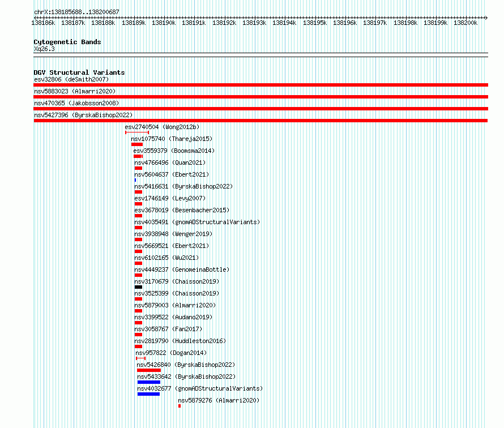Open nsv2819790 (Huddleston2016) label
The width and height of the screenshot is (504, 428).
pyautogui.click(x=180, y=341)
